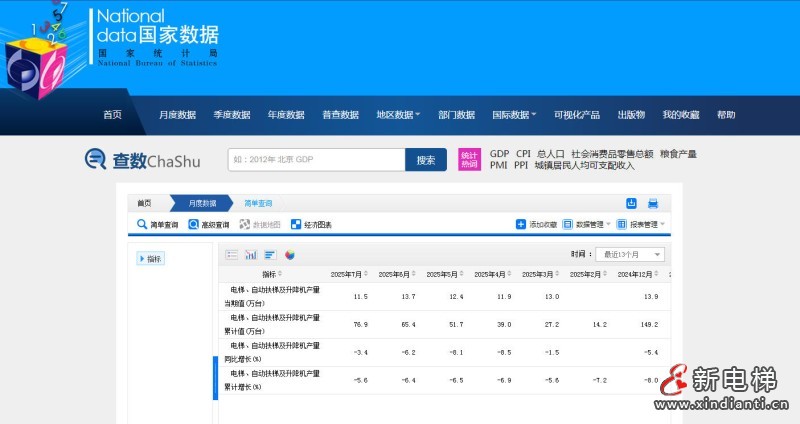Select the column bar chart icon
Screen dimensions: 800x424
coord(251,255)
